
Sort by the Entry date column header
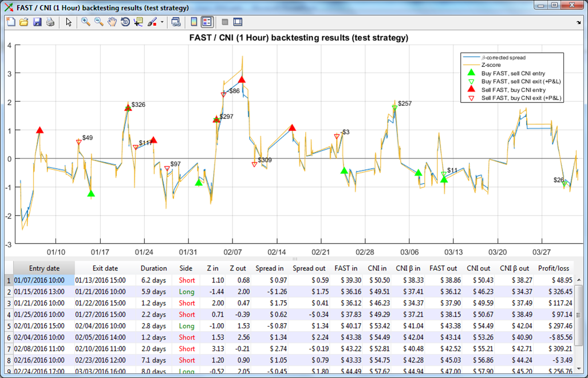(44, 268)
